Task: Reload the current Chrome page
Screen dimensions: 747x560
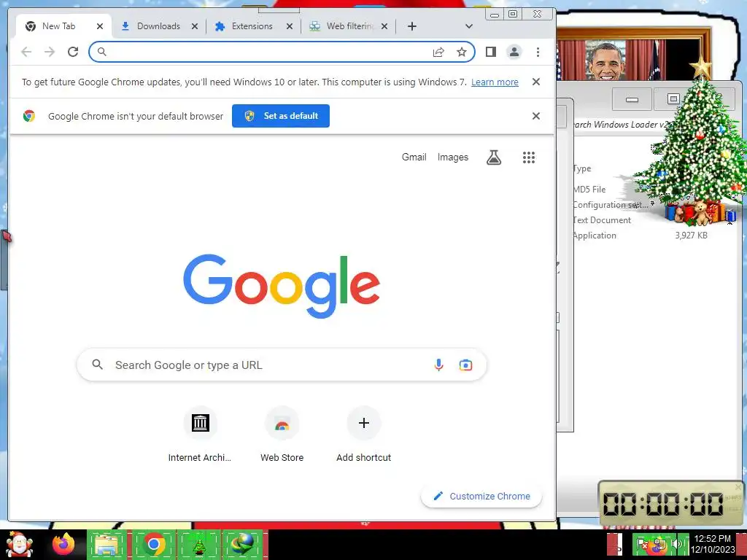Action: [73, 52]
